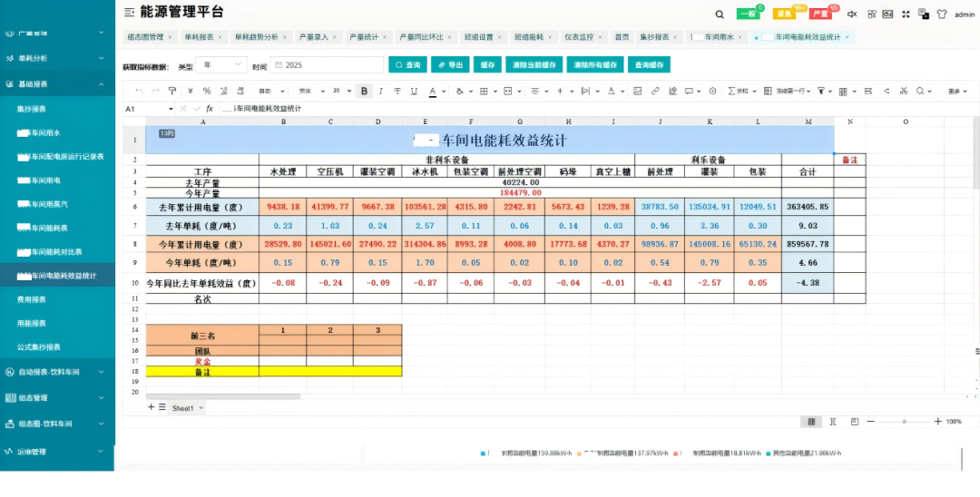
Task: Adjust the zoom slider at bottom right
Action: point(903,422)
